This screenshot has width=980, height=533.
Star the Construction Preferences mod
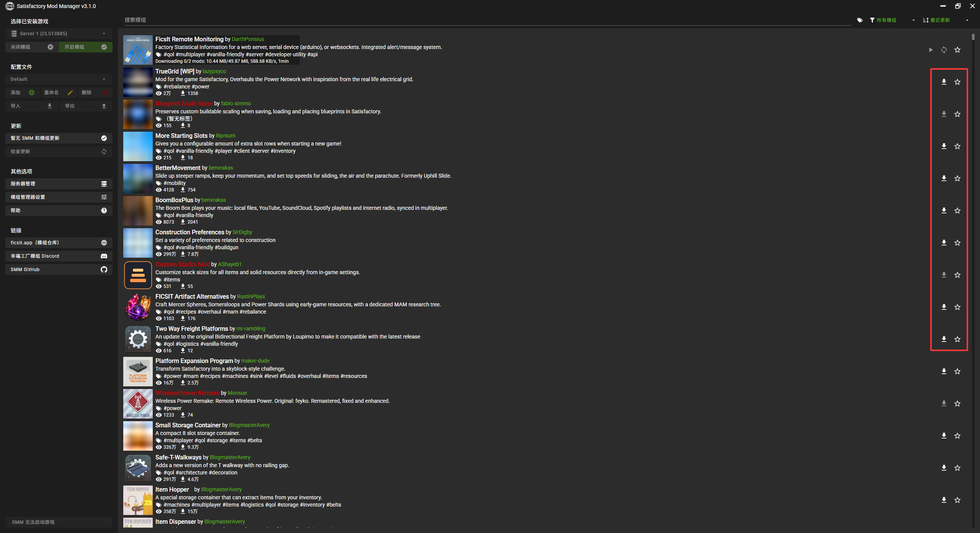click(957, 243)
